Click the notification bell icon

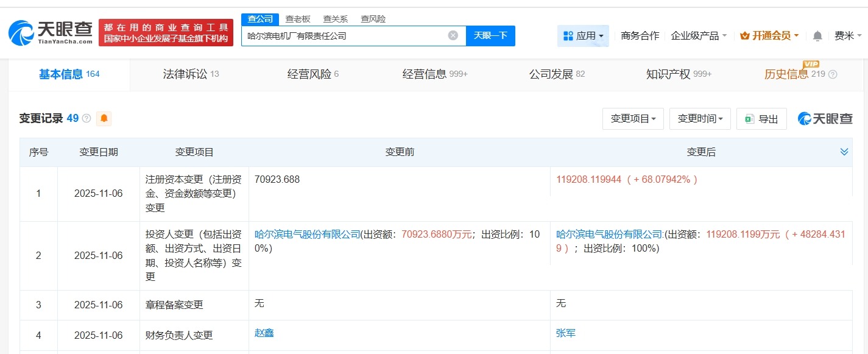(817, 35)
